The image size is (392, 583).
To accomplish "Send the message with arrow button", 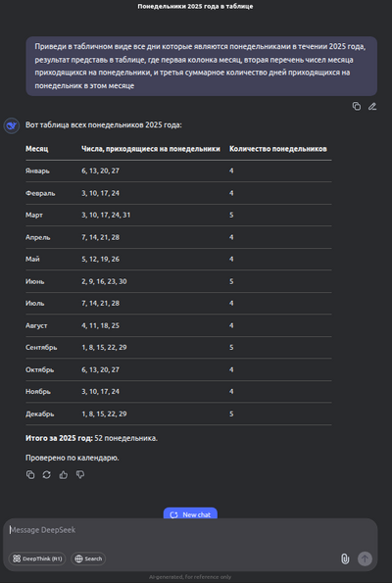I will 365,559.
